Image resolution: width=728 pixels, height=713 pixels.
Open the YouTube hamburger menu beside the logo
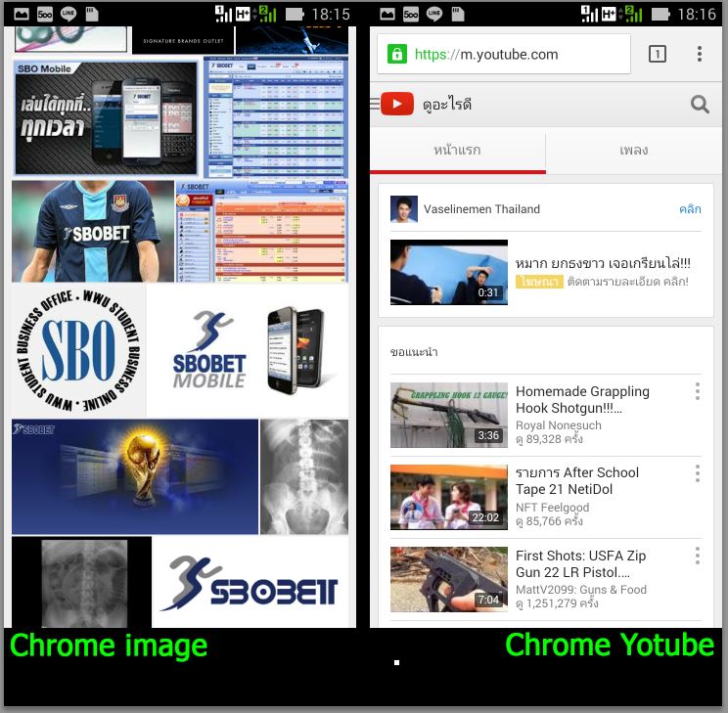(x=375, y=103)
